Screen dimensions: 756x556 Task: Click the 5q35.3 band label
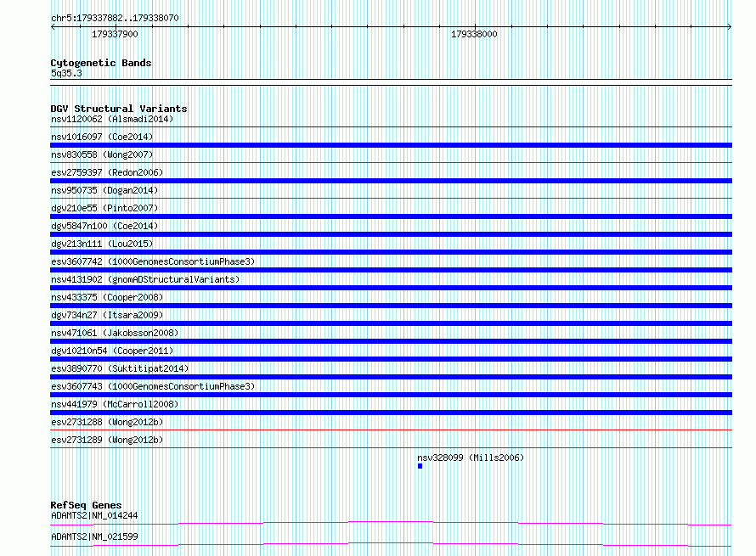click(66, 73)
